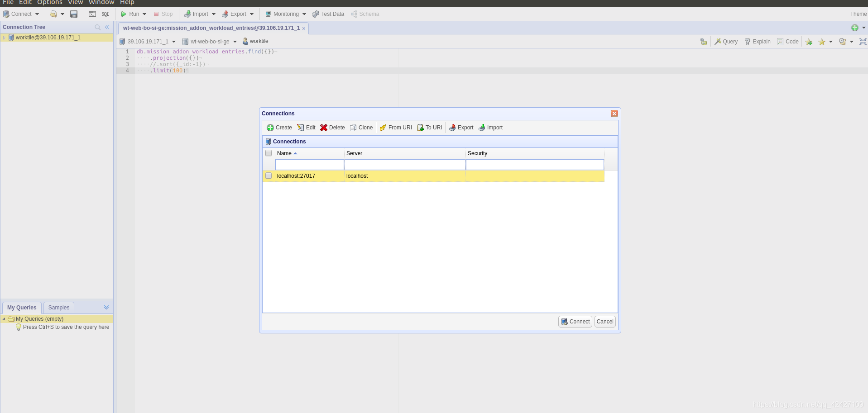This screenshot has width=868, height=413.
Task: Toggle the read-only lock icon
Action: pyautogui.click(x=704, y=42)
